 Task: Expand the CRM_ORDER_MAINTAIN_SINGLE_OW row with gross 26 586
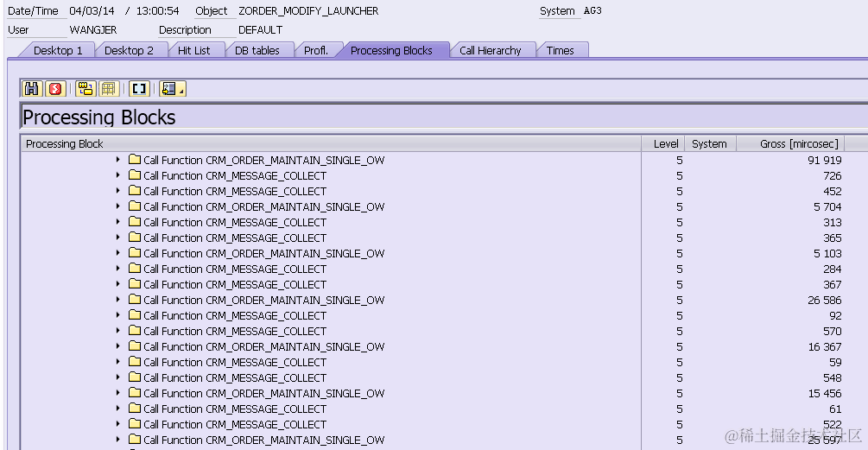click(x=117, y=300)
